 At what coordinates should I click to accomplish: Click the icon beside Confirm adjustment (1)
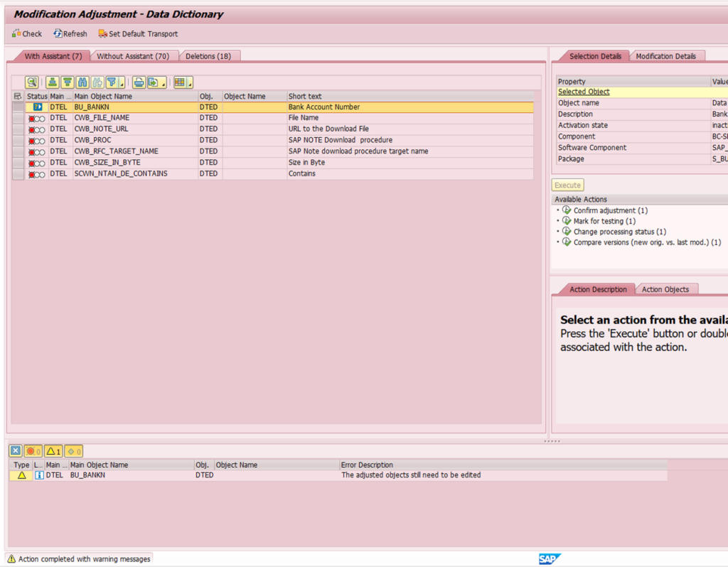[567, 210]
